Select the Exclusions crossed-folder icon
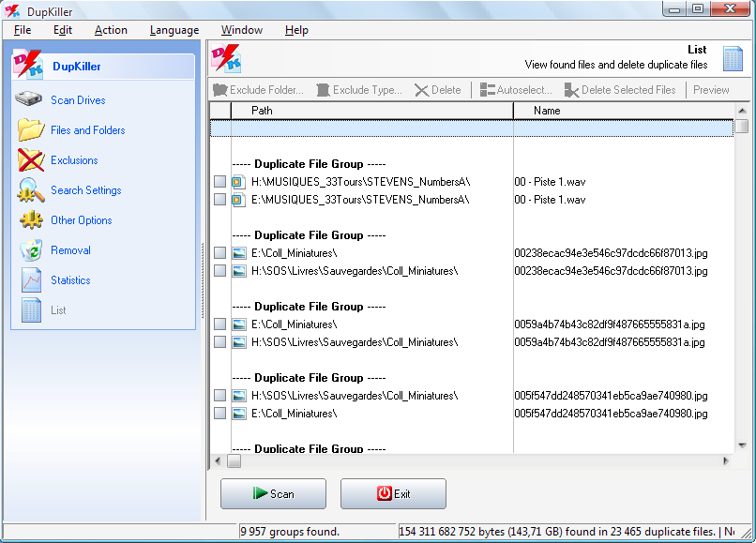The image size is (756, 543). point(31,159)
